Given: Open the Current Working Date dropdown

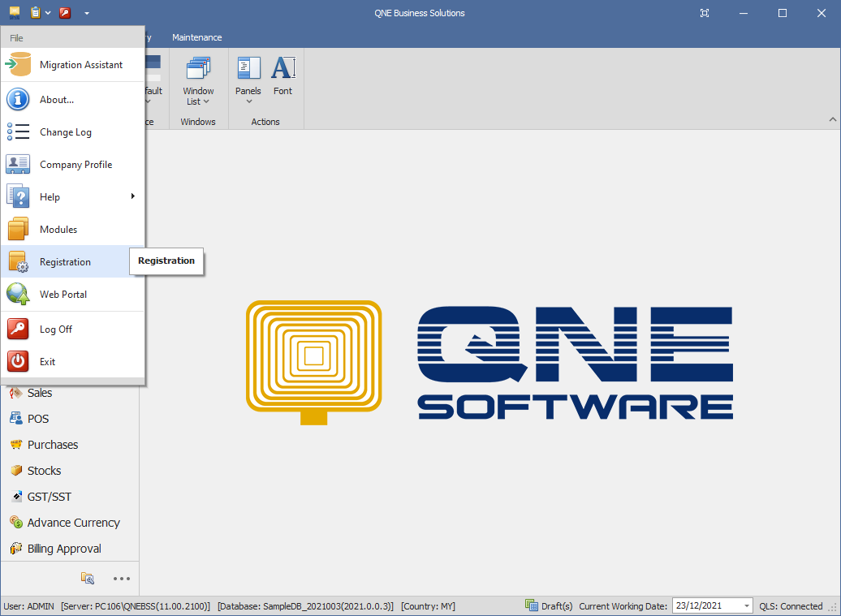Looking at the screenshot, I should 746,605.
